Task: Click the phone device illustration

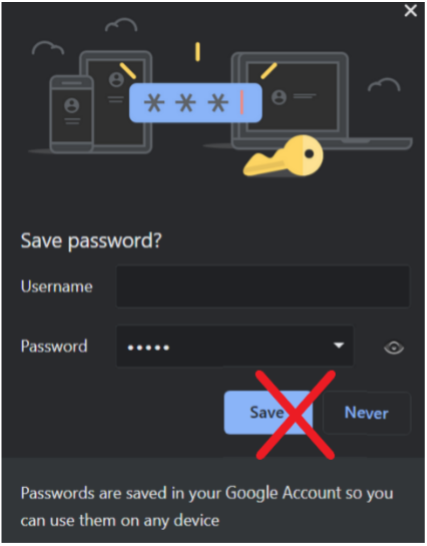Action: [x=71, y=114]
